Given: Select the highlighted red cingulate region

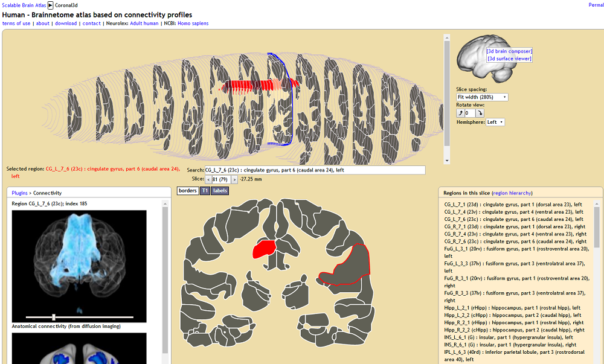Looking at the screenshot, I should [263, 247].
